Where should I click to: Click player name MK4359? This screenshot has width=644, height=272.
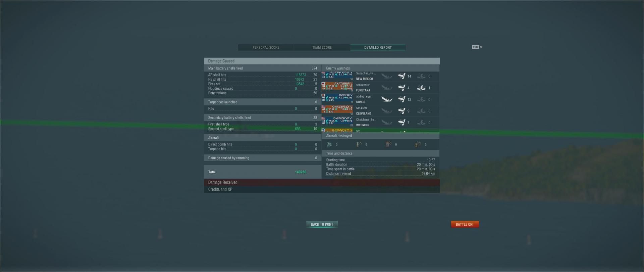pyautogui.click(x=361, y=108)
